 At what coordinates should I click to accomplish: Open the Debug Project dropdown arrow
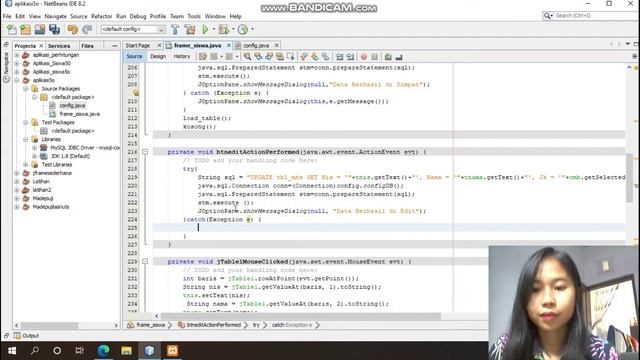tap(233, 29)
